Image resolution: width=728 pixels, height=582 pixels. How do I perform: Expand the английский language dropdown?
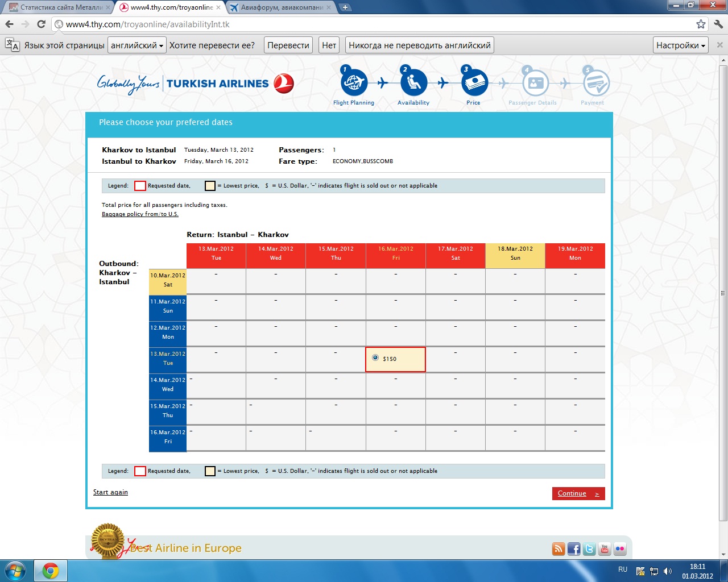(137, 45)
